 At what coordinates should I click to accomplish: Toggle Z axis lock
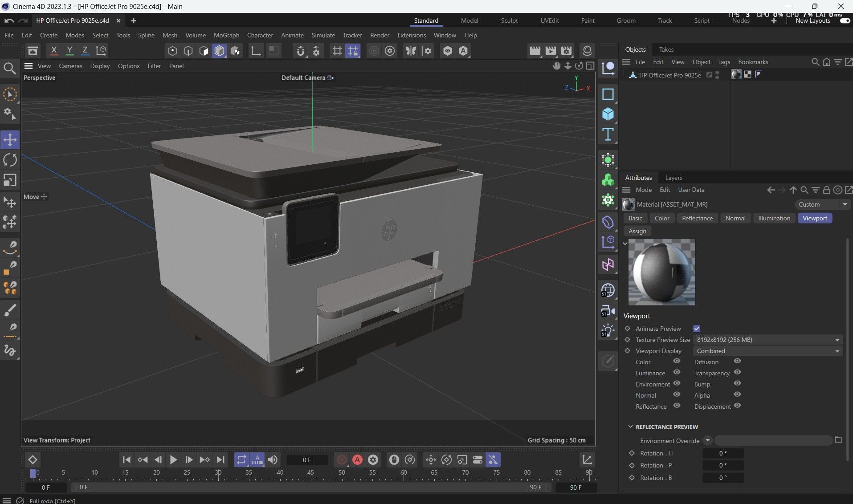click(85, 50)
